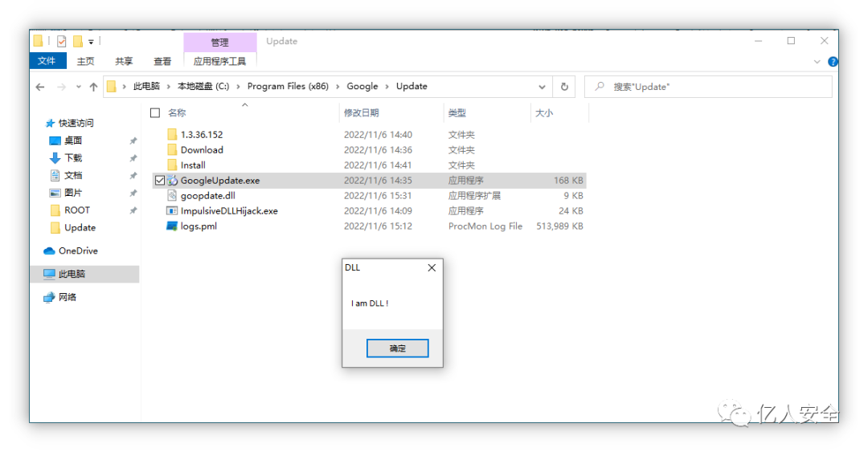Click the goopdate.dll file icon

tap(172, 195)
